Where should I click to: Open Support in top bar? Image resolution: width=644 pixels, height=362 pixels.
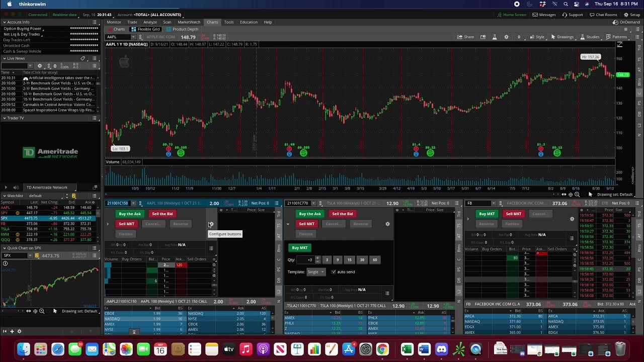[x=572, y=15]
